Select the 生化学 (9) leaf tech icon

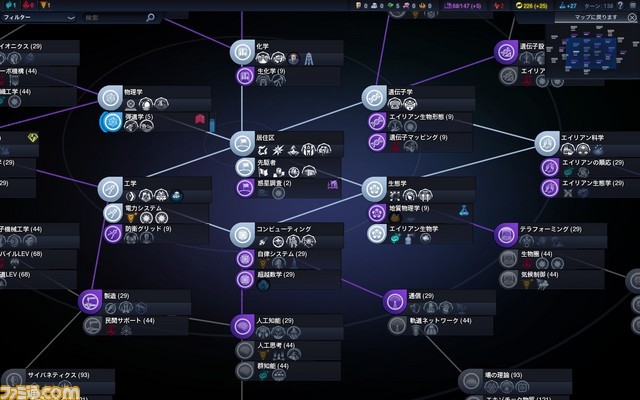tap(245, 76)
